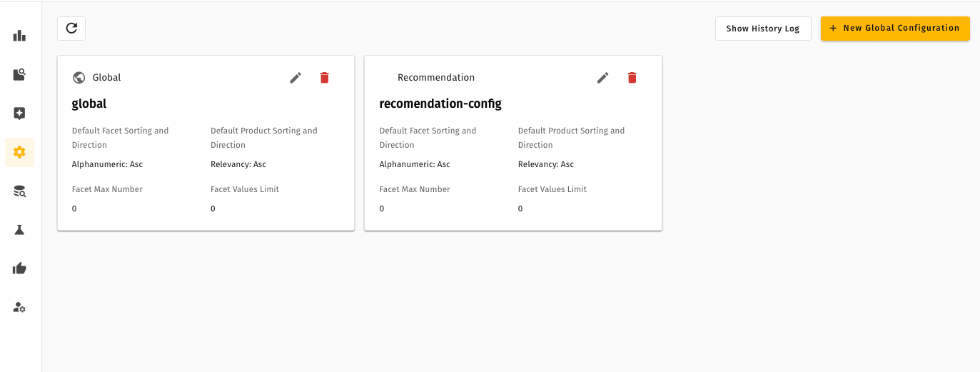
Task: Click 'Facet Max Number' in the global card
Action: pyautogui.click(x=108, y=189)
